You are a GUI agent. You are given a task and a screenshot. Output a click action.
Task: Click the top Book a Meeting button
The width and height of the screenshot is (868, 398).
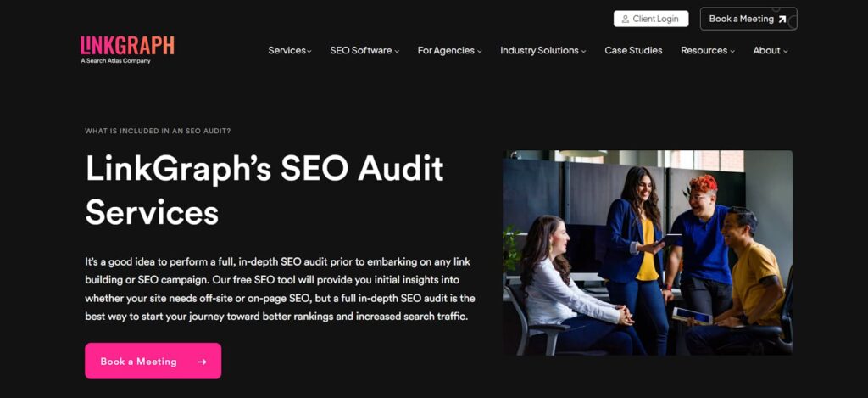pyautogui.click(x=748, y=19)
